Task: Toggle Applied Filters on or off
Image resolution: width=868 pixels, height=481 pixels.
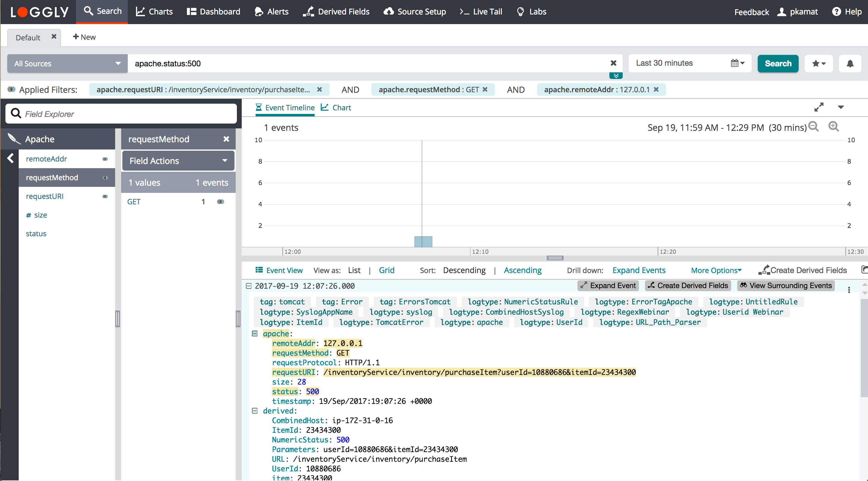Action: (11, 90)
